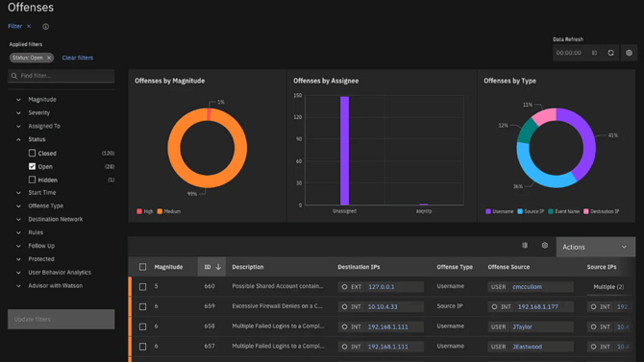The image size is (644, 362).
Task: Remove the Status: Open filter chip
Action: pyautogui.click(x=49, y=58)
